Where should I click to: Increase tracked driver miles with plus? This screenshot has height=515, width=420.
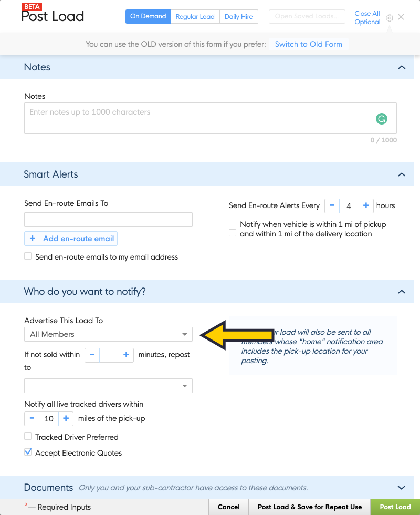66,419
